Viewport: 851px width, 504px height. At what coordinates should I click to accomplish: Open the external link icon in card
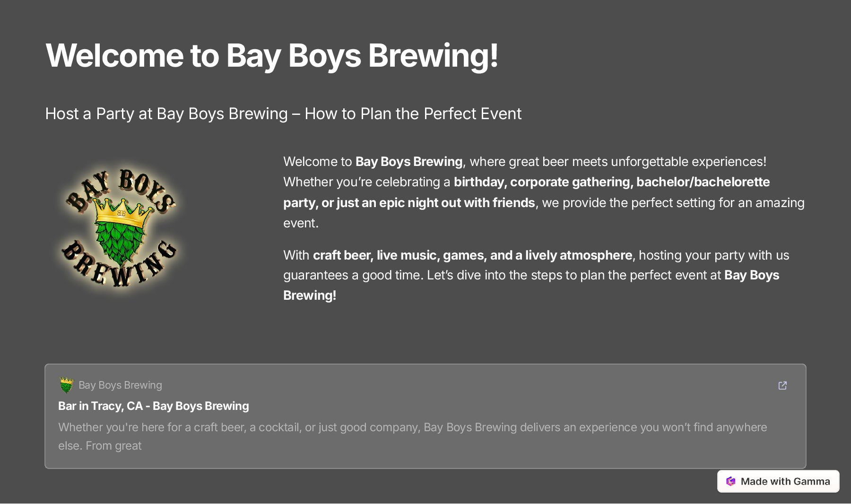(x=782, y=385)
